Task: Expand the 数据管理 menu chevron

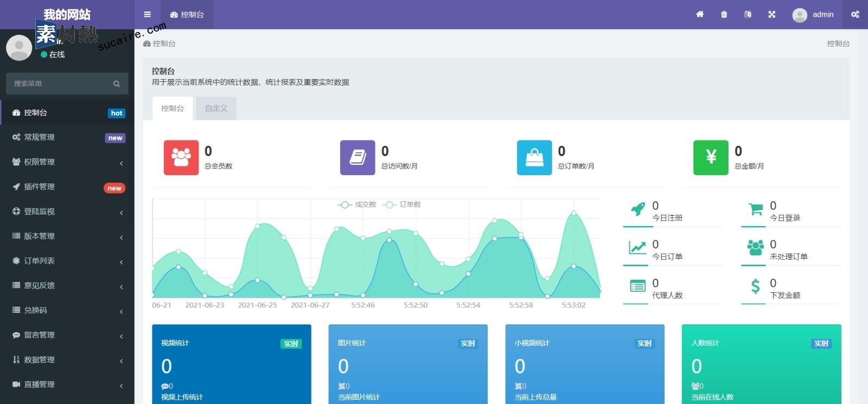Action: click(x=122, y=361)
